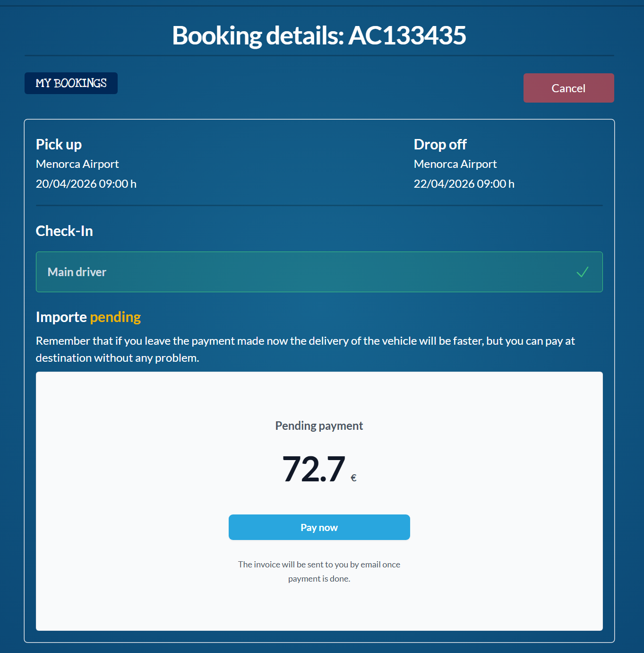The height and width of the screenshot is (653, 644).
Task: Click the pending status label
Action: [x=115, y=317]
